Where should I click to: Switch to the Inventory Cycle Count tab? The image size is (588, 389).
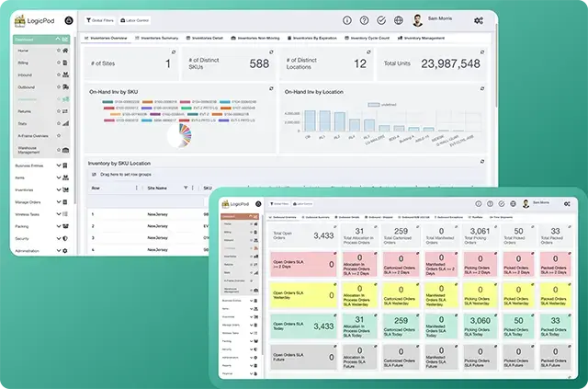367,38
